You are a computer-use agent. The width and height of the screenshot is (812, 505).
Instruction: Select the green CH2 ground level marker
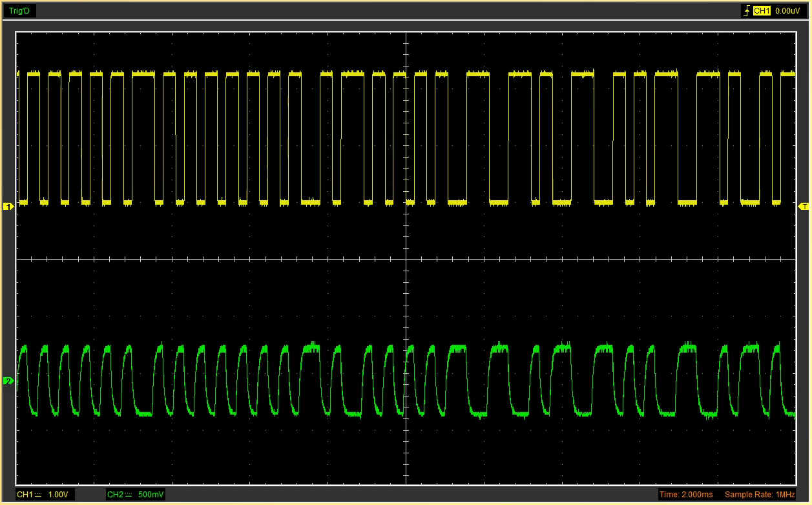8,381
